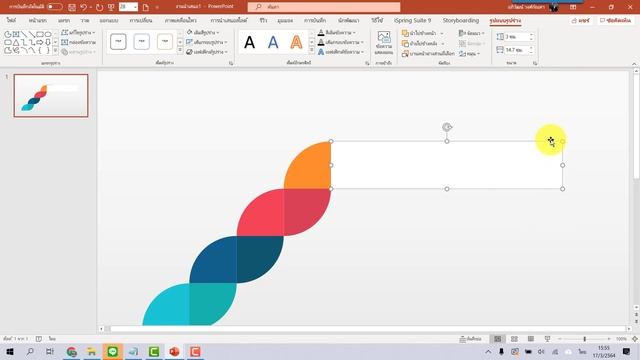640x360 pixels.
Task: Open the Selection Pane
Action: [x=428, y=53]
